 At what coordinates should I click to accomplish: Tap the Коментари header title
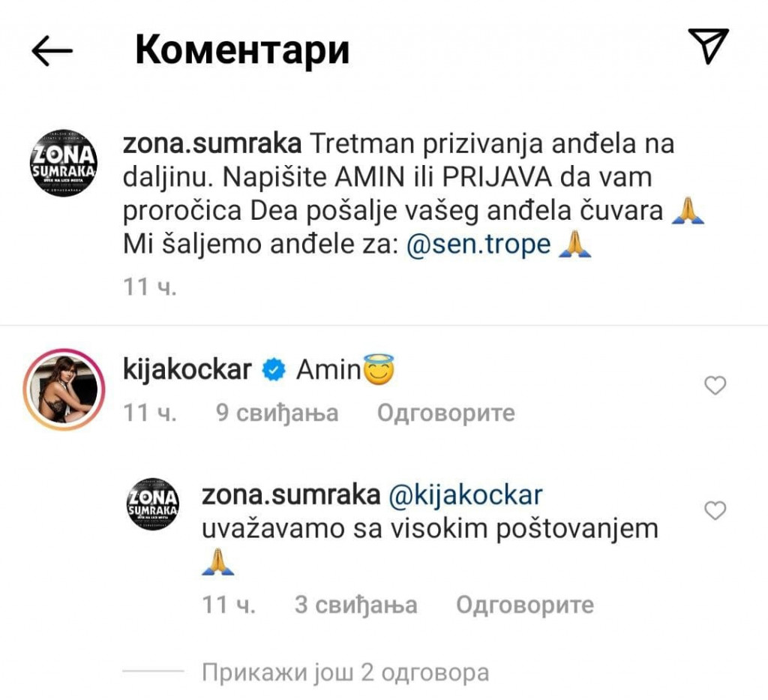pyautogui.click(x=242, y=50)
